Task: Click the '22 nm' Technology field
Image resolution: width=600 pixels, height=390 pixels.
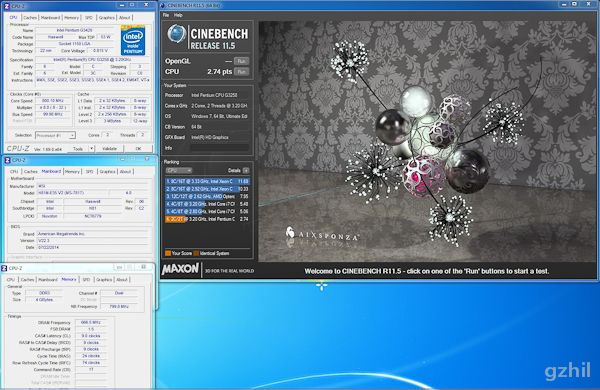Action: tap(46, 51)
